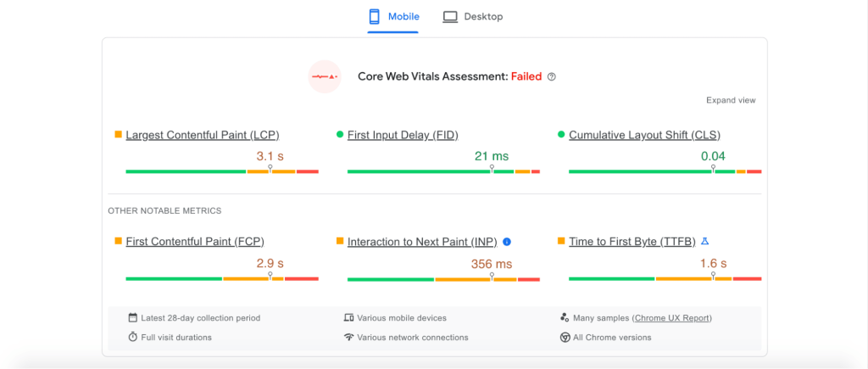Click the devices icon for various mobile devices
This screenshot has width=868, height=369.
pos(348,318)
